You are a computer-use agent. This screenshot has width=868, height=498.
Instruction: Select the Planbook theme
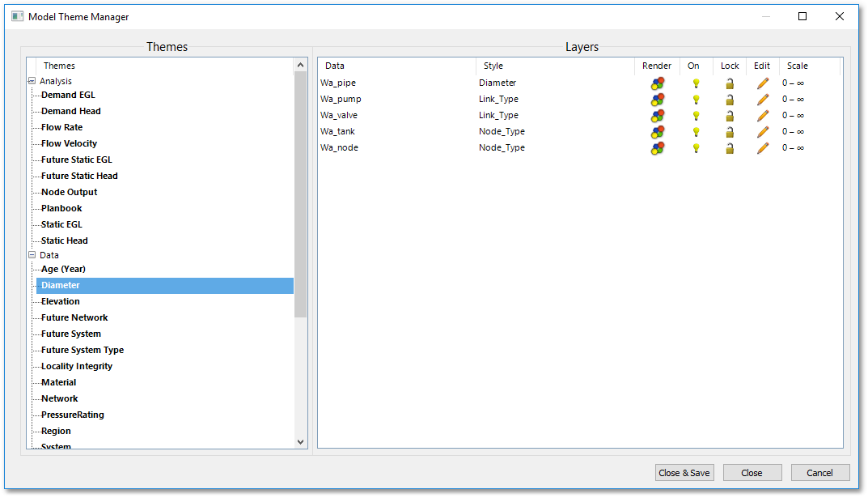click(x=61, y=208)
